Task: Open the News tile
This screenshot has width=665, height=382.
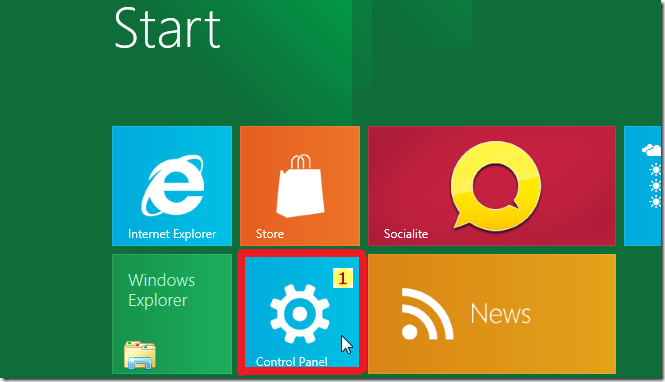Action: 492,314
